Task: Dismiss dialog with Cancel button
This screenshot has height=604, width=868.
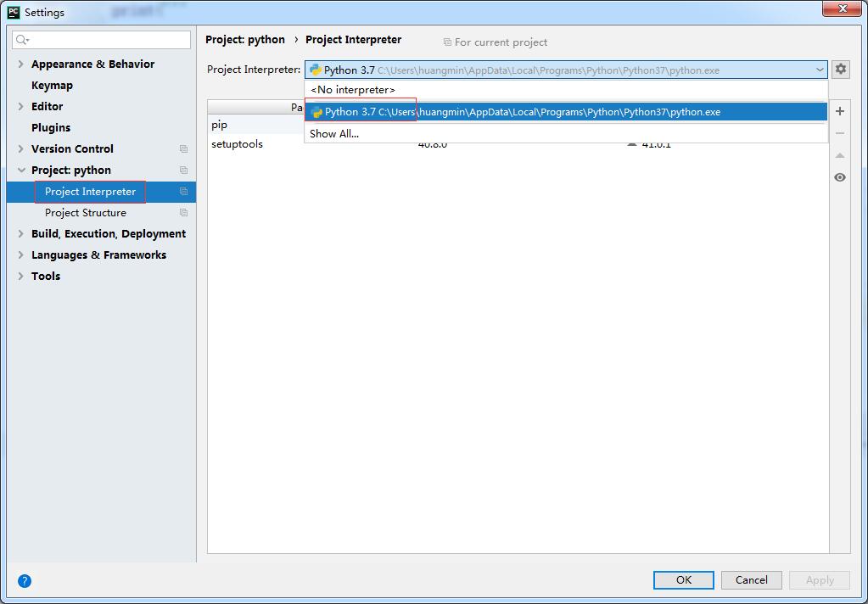Action: (x=751, y=580)
